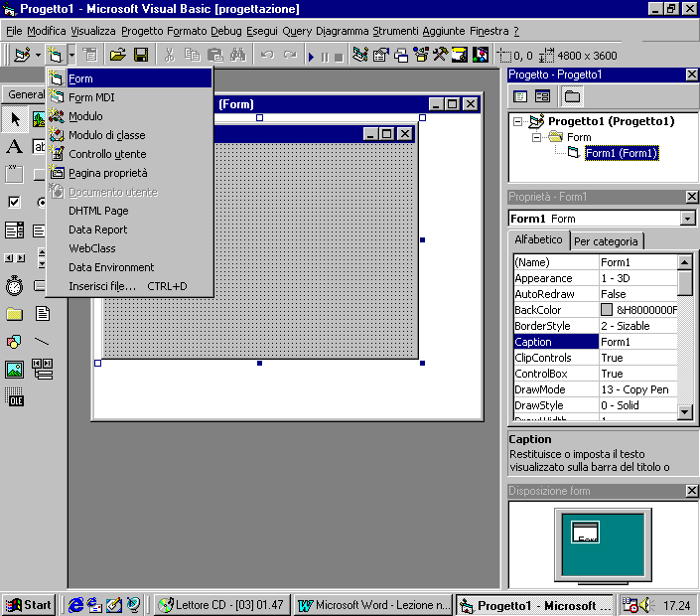Select the Data control tool
The image size is (700, 616).
coord(43,370)
